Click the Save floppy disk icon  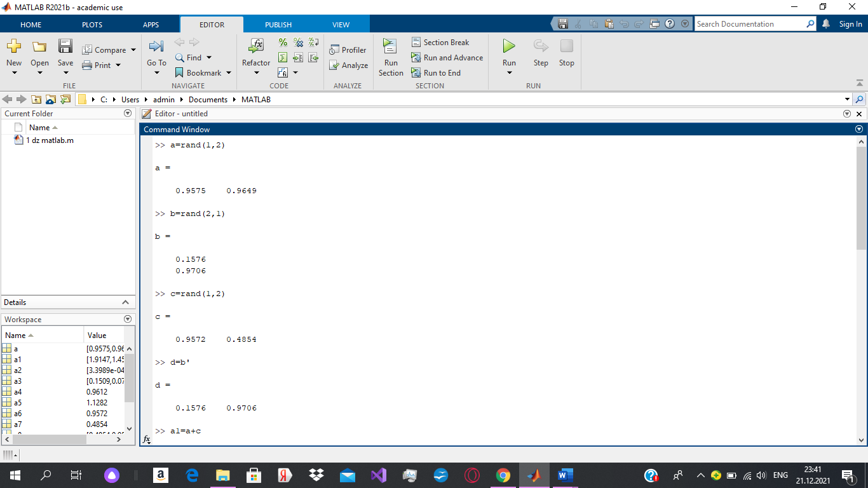tap(65, 46)
